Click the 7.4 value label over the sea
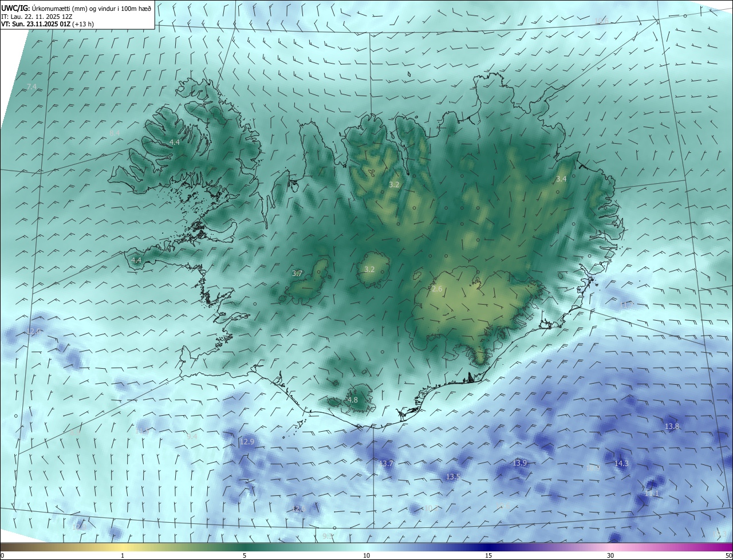Screen dimensions: 733x560 31,86
